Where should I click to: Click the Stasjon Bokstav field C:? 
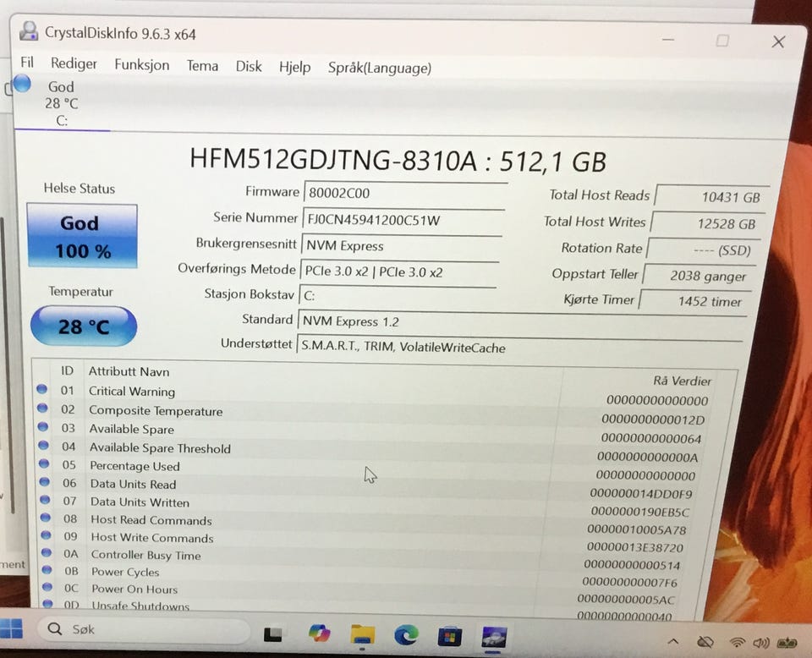point(398,296)
